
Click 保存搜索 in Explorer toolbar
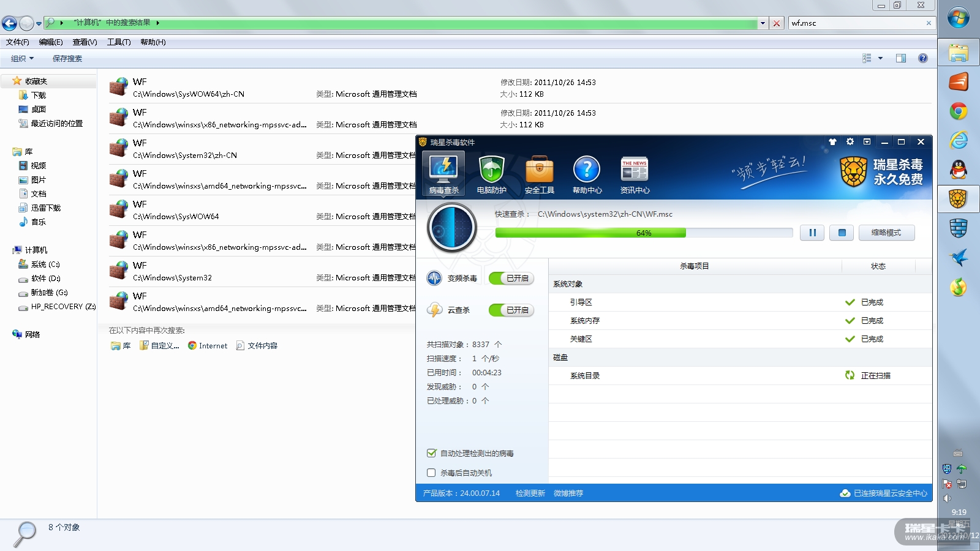(x=67, y=59)
